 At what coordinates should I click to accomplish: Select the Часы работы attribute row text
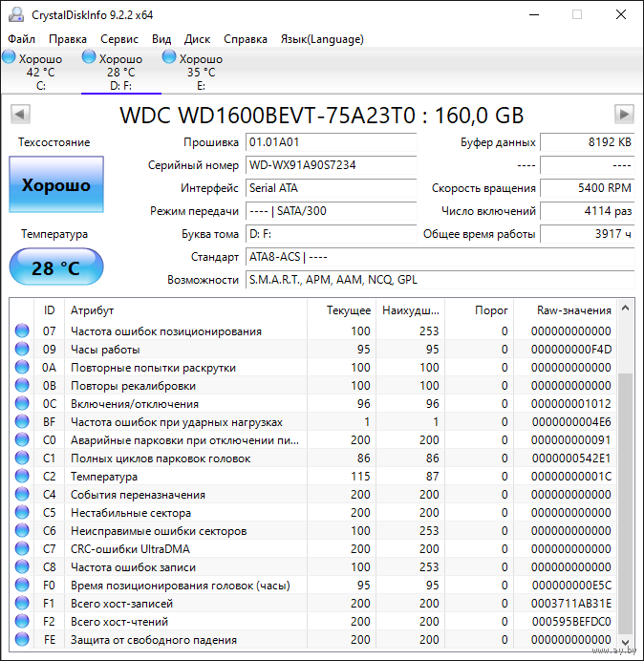pos(105,350)
